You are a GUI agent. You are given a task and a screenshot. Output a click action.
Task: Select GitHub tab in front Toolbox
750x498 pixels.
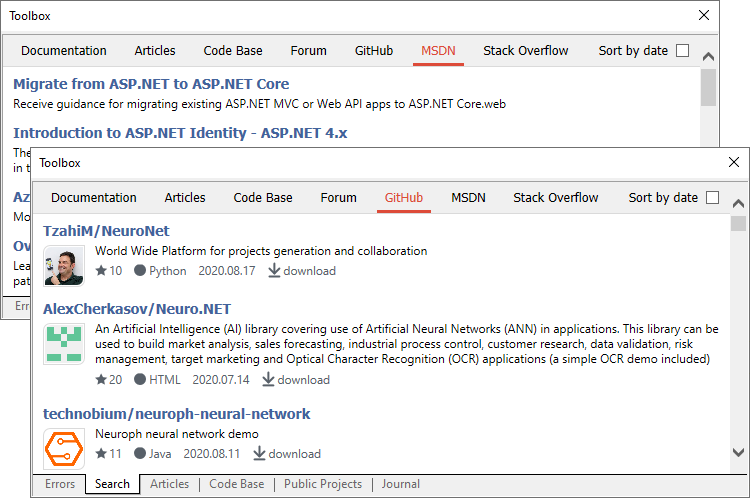[x=404, y=198]
